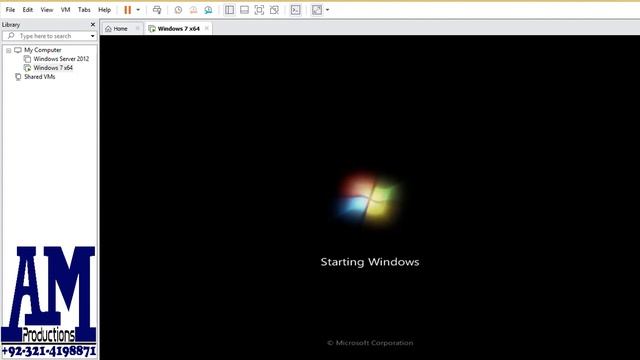The width and height of the screenshot is (640, 360).
Task: Revert to snapshot using the toolbar icon
Action: [x=193, y=10]
